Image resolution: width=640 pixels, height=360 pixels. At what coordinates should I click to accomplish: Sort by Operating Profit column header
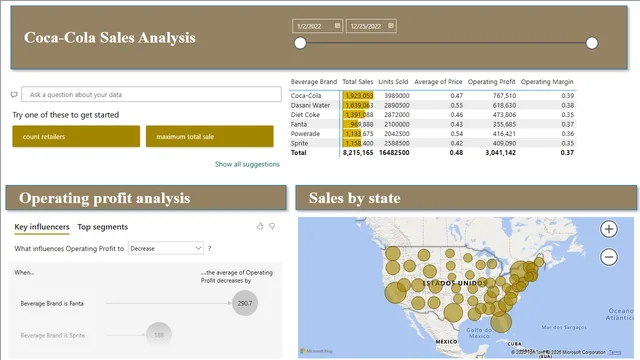coord(491,82)
